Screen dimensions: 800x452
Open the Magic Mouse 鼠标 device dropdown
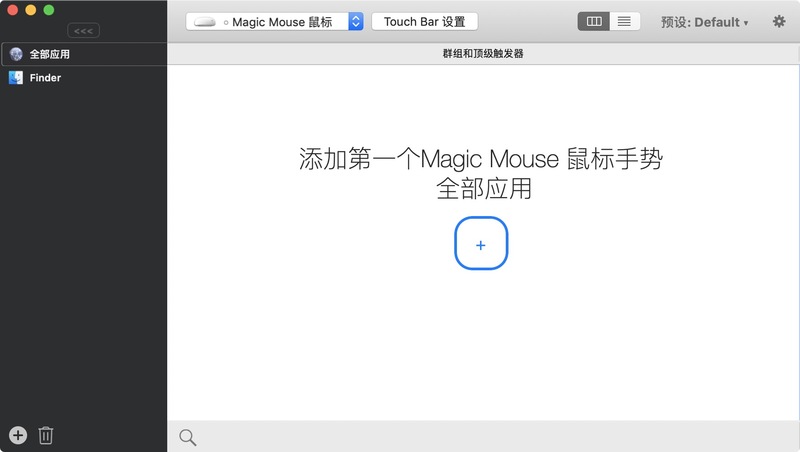(x=274, y=21)
